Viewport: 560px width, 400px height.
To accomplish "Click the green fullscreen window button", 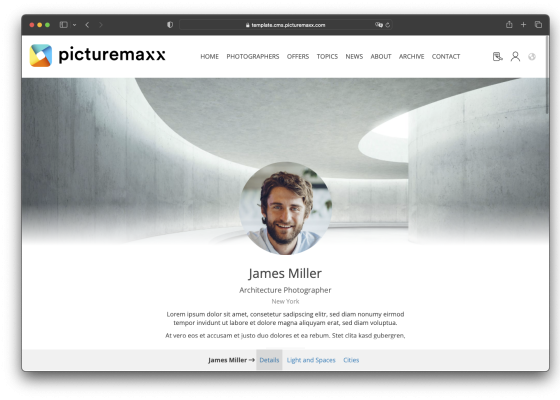I will 48,25.
